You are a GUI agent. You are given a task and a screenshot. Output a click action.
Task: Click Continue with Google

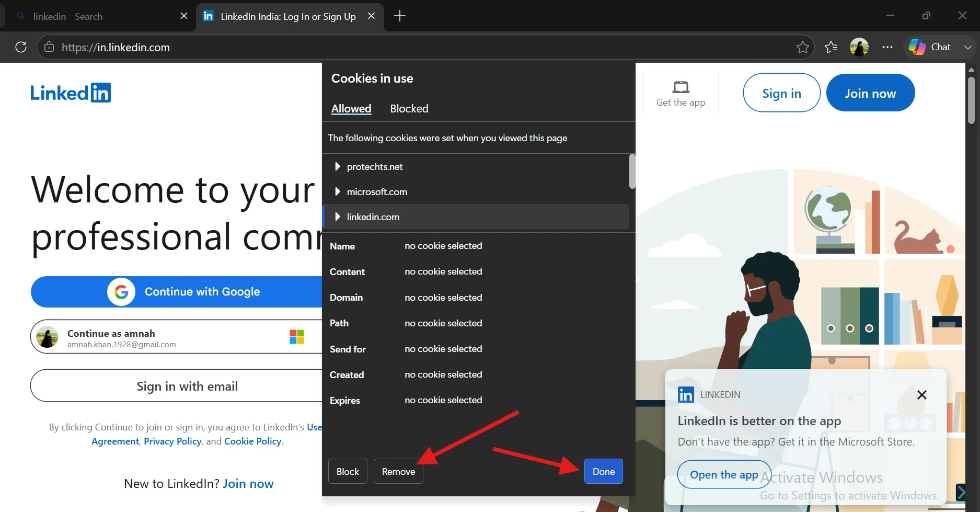click(177, 292)
